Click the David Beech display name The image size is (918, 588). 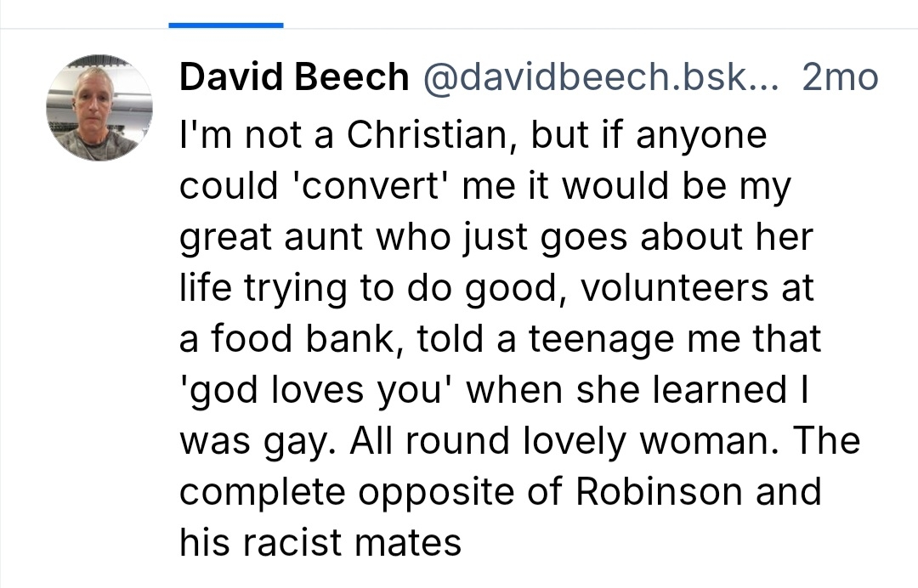(294, 78)
